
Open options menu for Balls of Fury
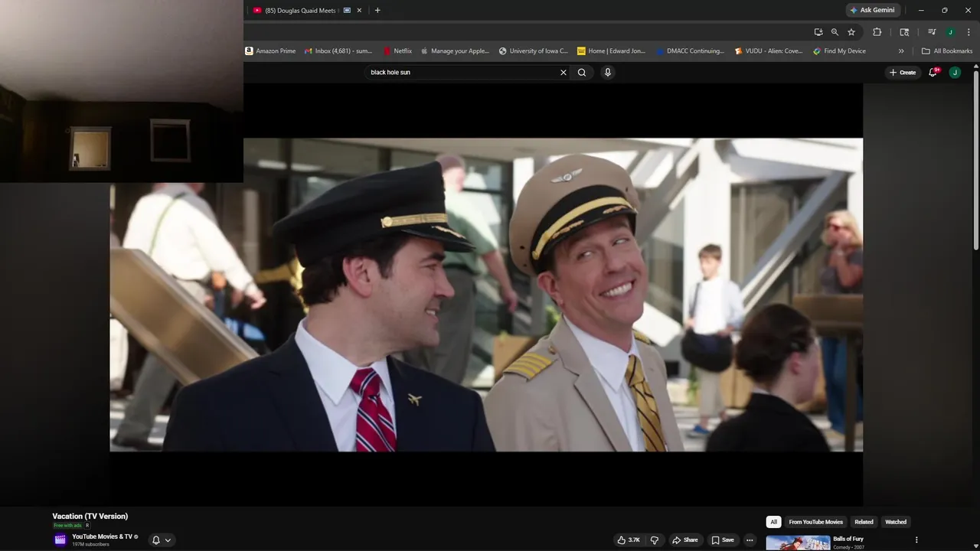point(916,540)
